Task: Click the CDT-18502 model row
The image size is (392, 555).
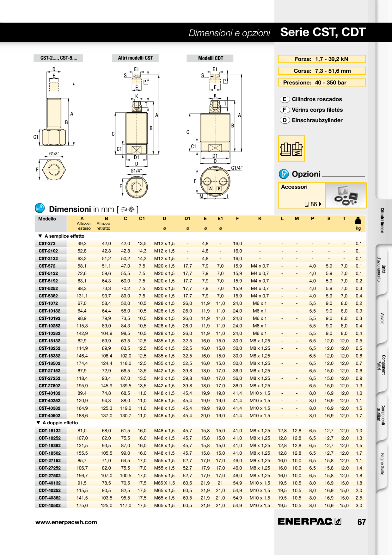Action: tap(200, 453)
